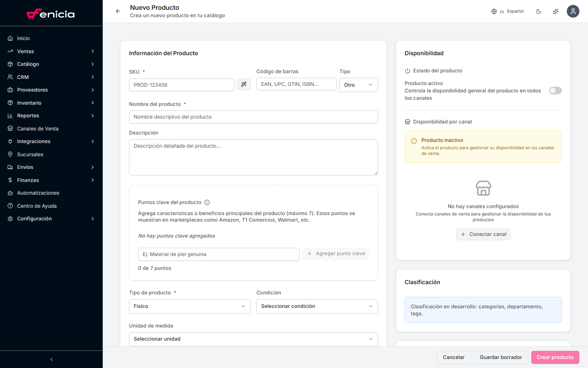The width and height of the screenshot is (588, 368).
Task: Toggle dark mode with the moon icon
Action: [539, 11]
